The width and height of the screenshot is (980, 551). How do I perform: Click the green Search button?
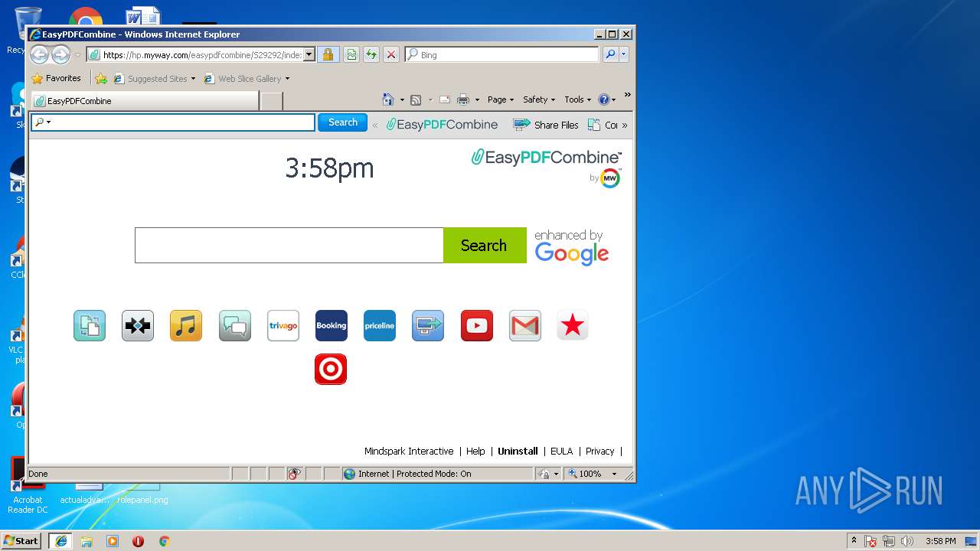[485, 245]
